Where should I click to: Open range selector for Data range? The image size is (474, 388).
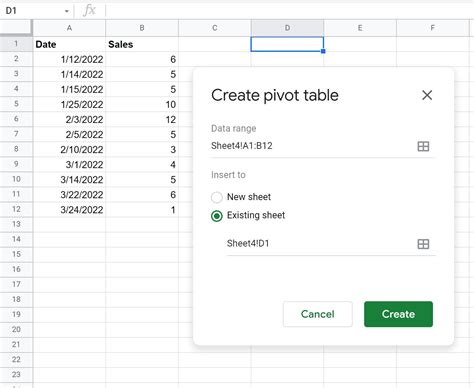[423, 146]
